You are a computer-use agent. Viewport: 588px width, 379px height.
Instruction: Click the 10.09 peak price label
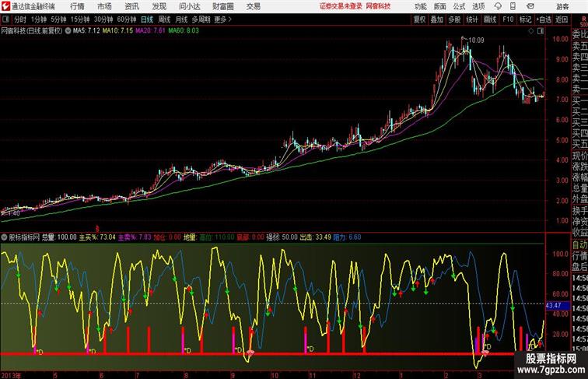pyautogui.click(x=476, y=40)
